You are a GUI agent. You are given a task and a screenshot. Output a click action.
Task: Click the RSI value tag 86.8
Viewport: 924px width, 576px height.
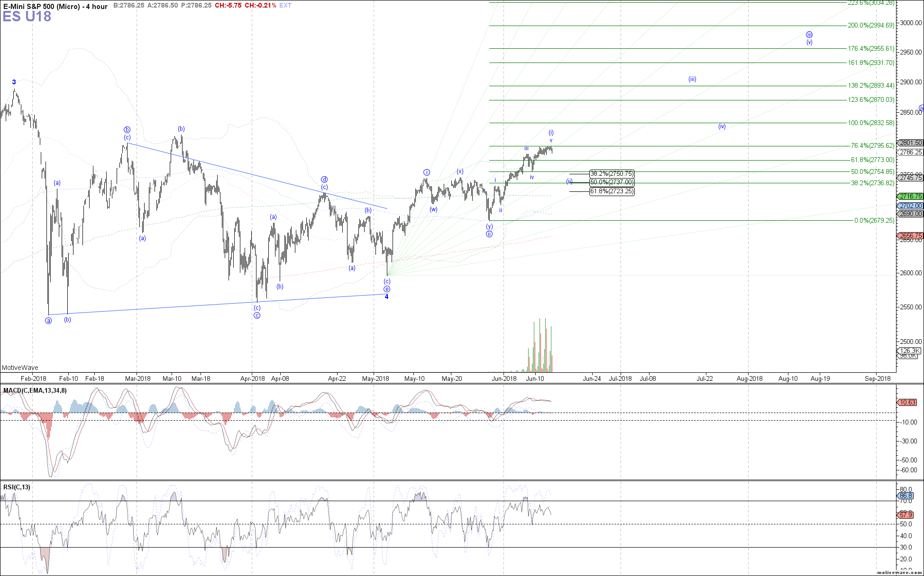(x=906, y=495)
